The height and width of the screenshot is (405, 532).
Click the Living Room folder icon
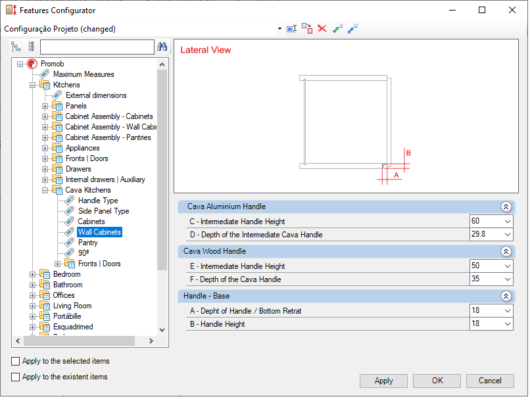pos(45,306)
